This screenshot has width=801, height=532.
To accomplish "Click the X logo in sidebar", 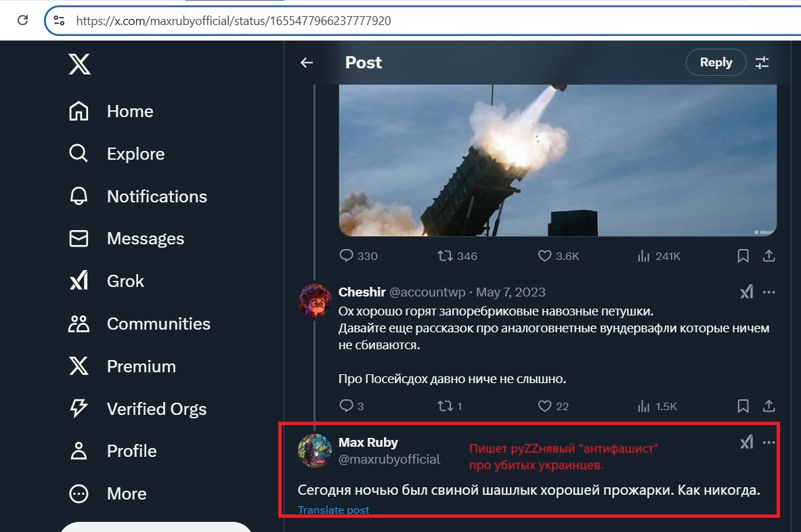I will click(80, 64).
